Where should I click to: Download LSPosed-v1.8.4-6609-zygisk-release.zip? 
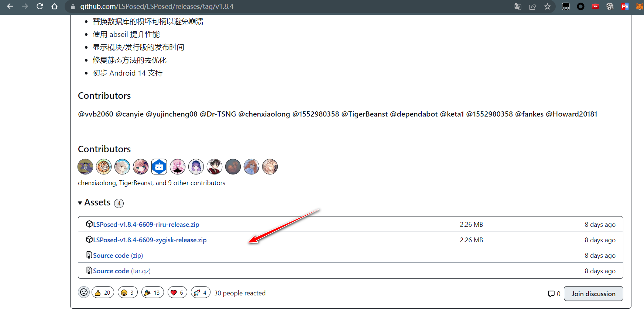tap(150, 240)
